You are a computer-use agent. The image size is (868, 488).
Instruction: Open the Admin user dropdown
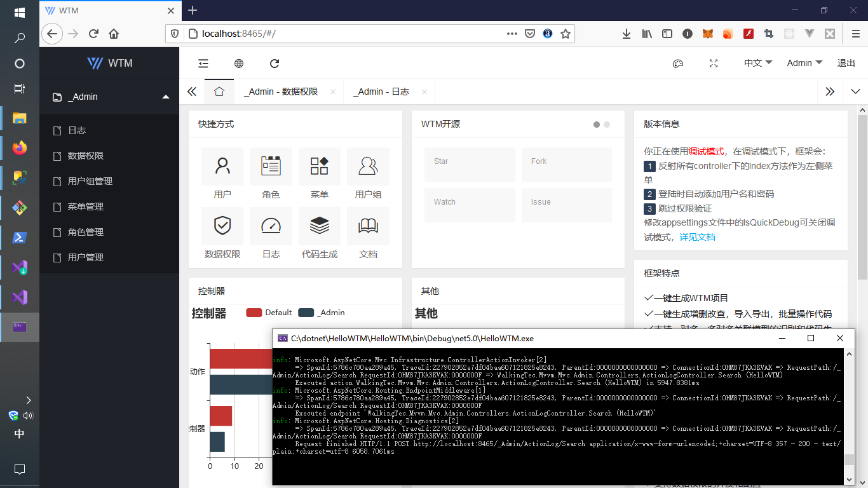804,63
